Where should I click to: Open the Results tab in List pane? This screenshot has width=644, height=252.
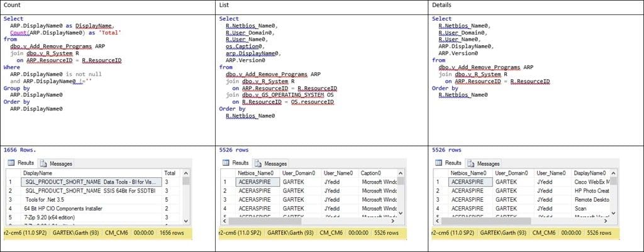(236, 163)
